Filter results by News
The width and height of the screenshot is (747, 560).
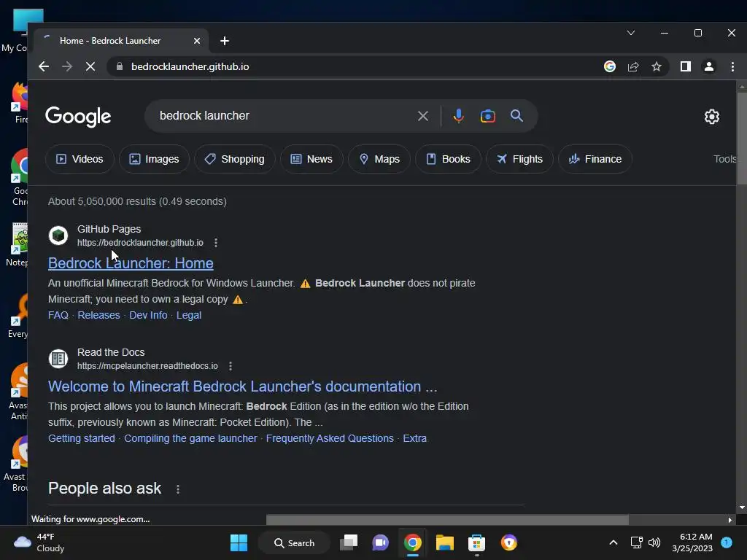point(311,159)
